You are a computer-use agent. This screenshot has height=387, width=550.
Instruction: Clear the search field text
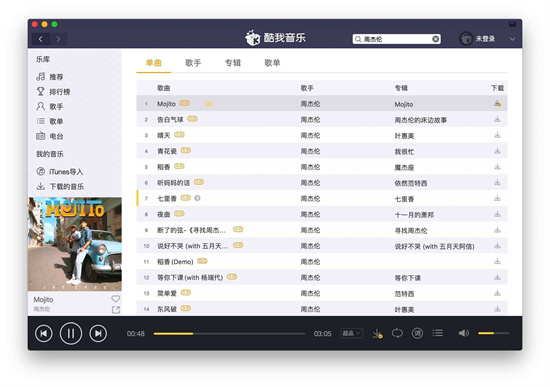click(x=435, y=39)
